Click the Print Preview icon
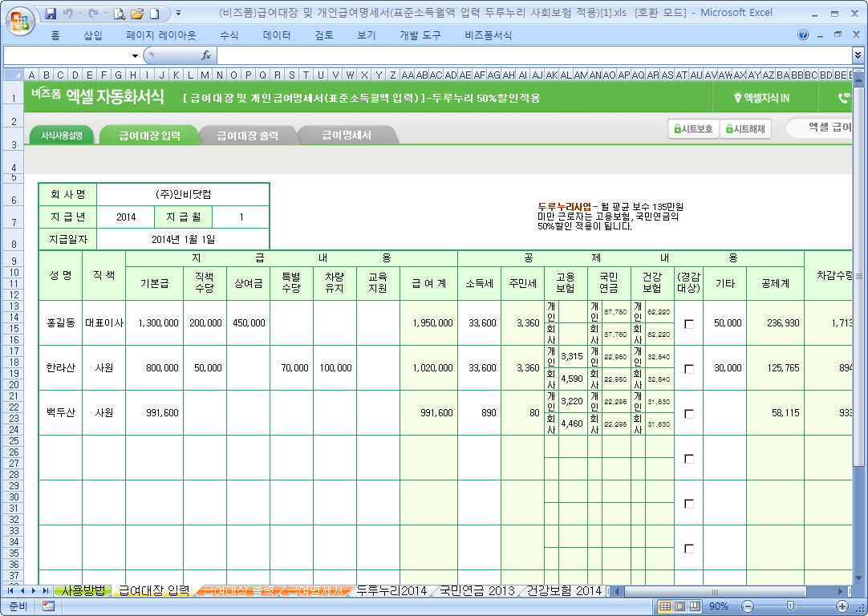Image resolution: width=868 pixels, height=616 pixels. tap(120, 13)
